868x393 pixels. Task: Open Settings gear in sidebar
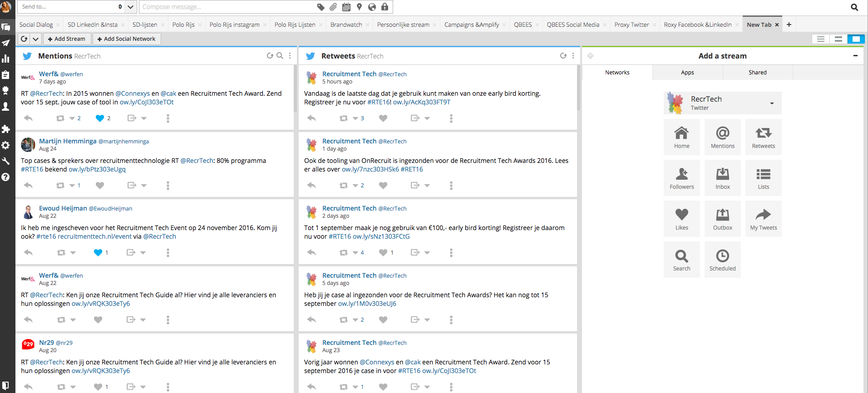tap(6, 145)
